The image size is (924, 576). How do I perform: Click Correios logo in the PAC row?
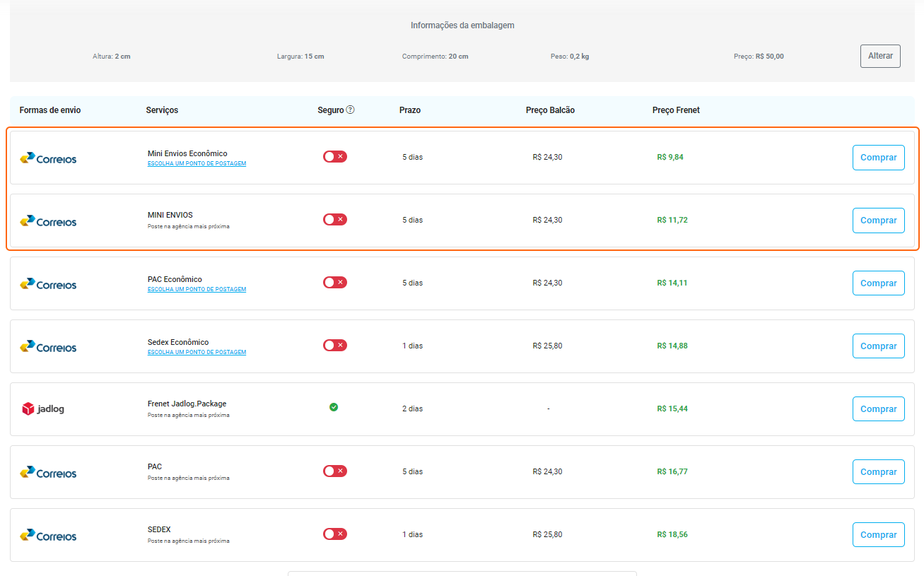(x=48, y=473)
